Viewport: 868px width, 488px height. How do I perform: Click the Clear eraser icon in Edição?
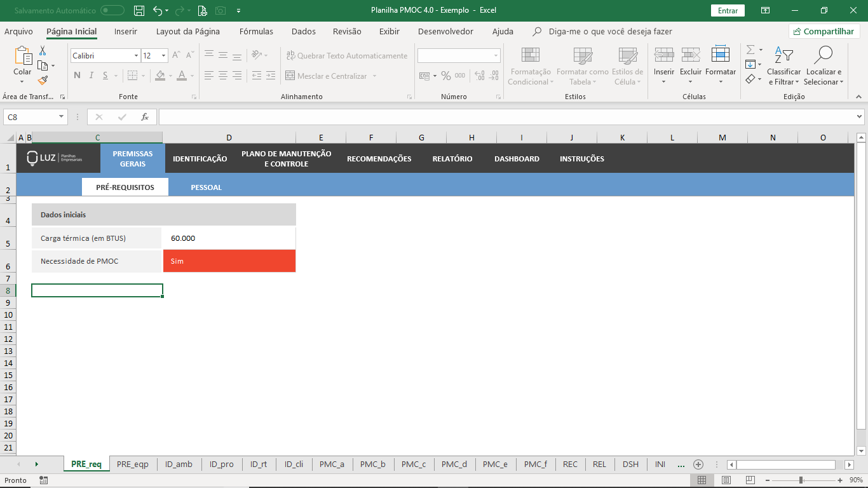(x=750, y=79)
